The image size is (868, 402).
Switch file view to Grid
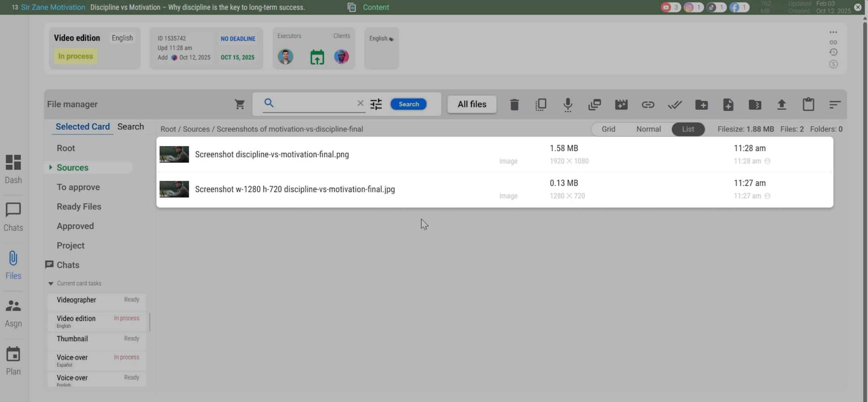[608, 129]
